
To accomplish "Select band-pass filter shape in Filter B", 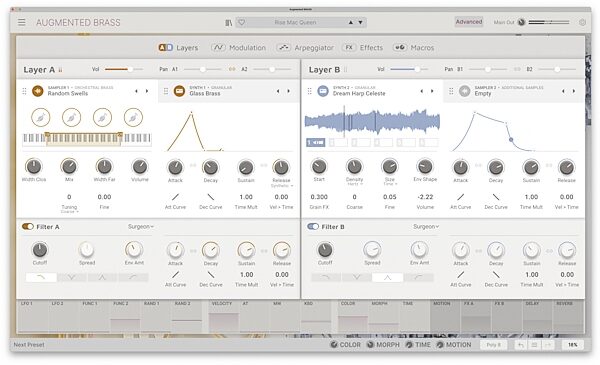I will click(388, 277).
